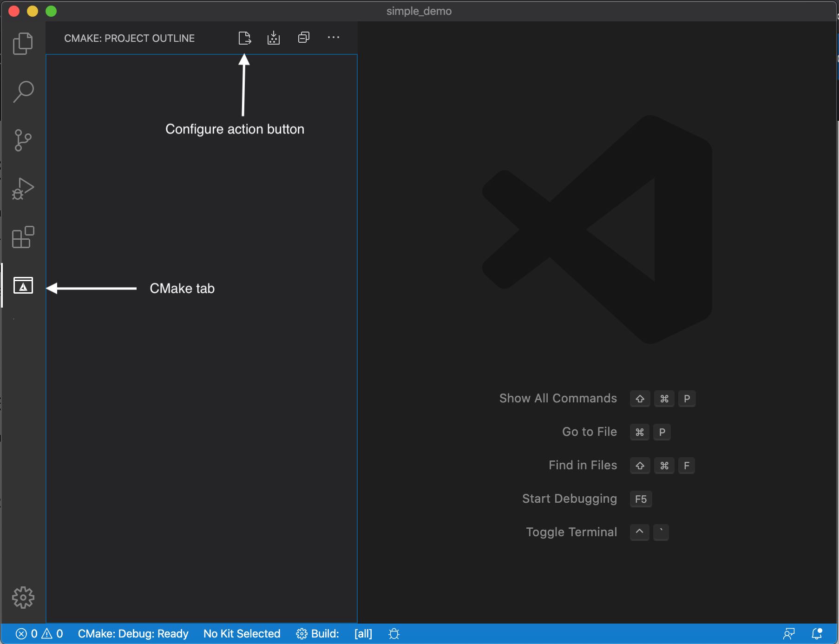This screenshot has width=839, height=644.
Task: Click CMake: Debug: Ready status item
Action: [x=133, y=634]
